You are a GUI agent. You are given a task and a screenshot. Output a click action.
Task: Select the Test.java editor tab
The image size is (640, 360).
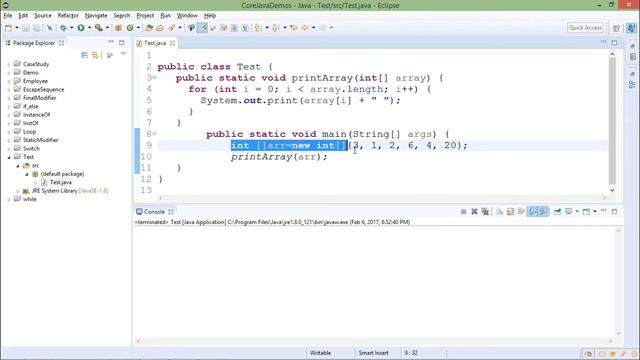tap(155, 43)
